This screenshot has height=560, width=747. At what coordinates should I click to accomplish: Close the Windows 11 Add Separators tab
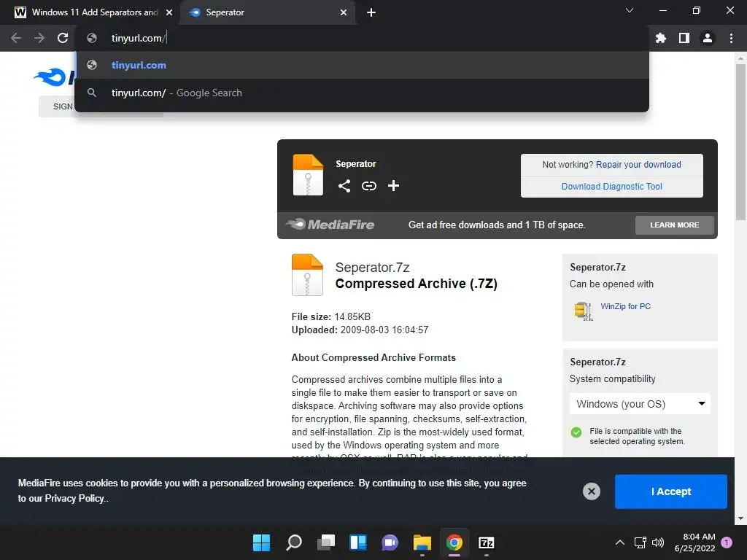(x=169, y=12)
